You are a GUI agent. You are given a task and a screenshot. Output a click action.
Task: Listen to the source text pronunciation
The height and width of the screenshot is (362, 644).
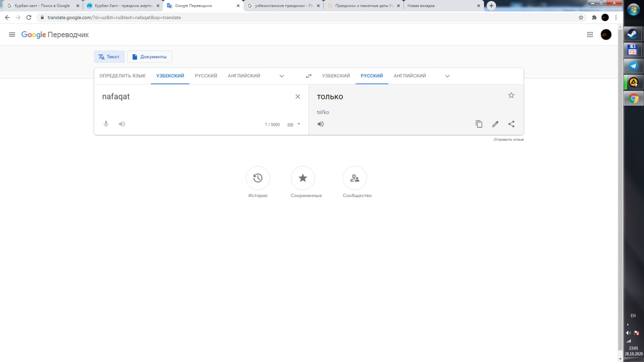pyautogui.click(x=122, y=124)
